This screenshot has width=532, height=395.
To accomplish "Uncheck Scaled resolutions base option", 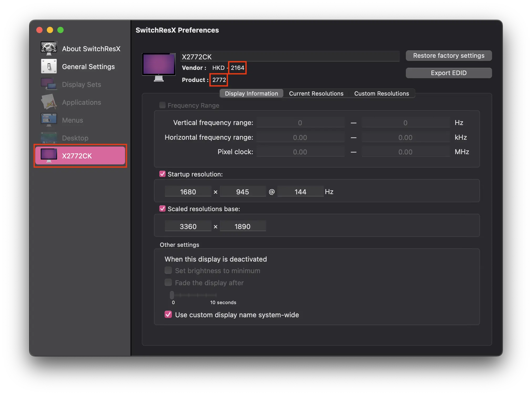I will (x=162, y=209).
